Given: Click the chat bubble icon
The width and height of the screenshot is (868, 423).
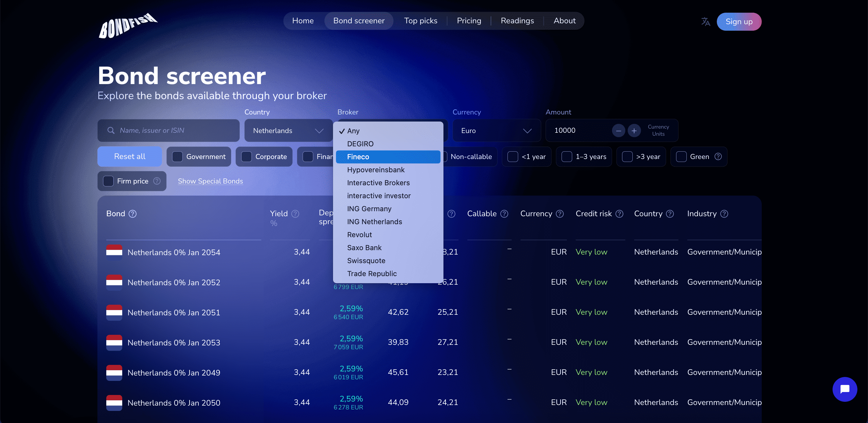Looking at the screenshot, I should tap(845, 389).
